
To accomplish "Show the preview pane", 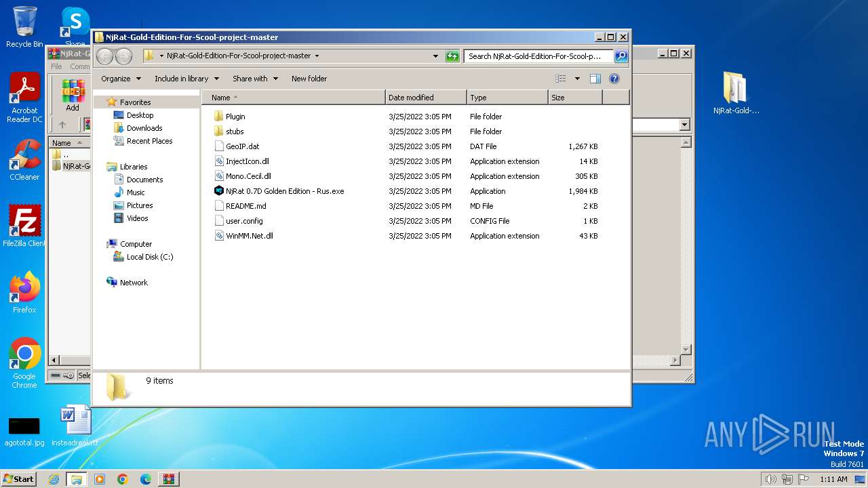I will click(595, 79).
